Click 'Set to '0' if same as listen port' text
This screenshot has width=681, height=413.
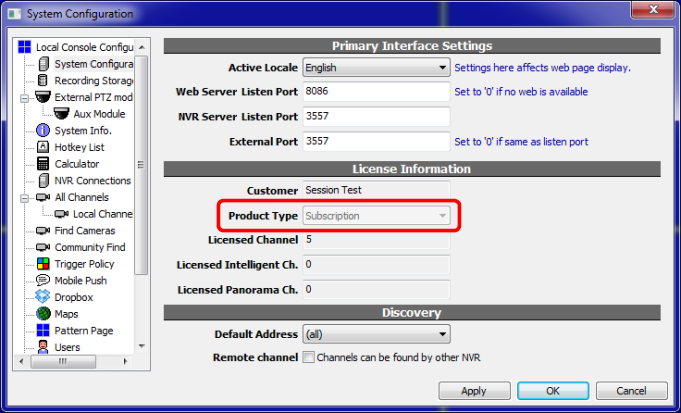(x=522, y=142)
